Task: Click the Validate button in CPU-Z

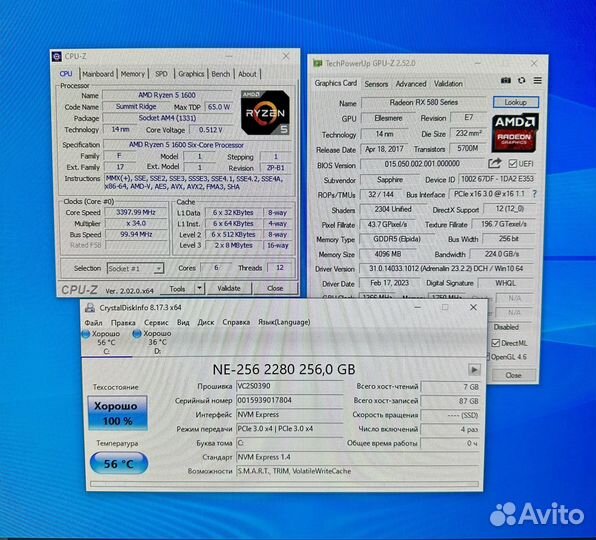Action: tap(229, 288)
